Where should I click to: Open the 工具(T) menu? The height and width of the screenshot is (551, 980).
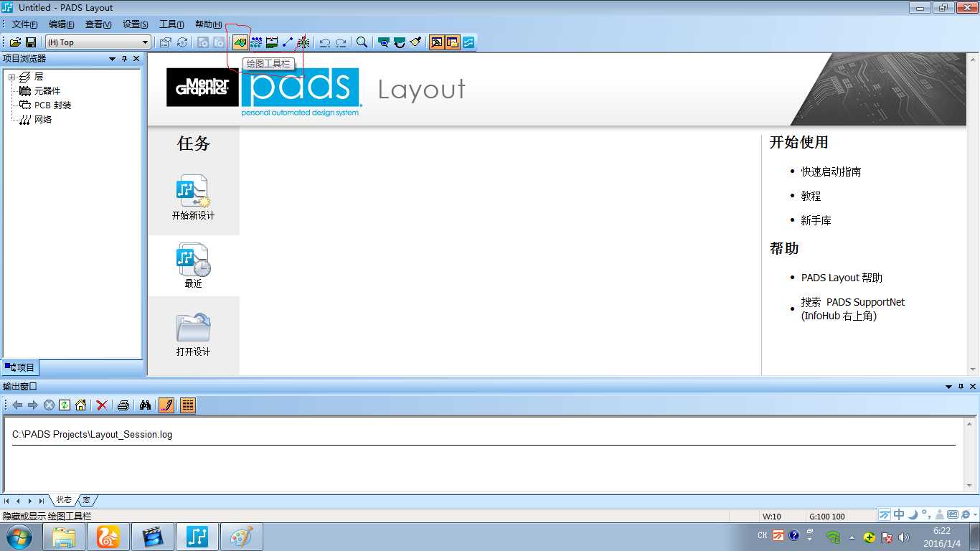(x=171, y=24)
